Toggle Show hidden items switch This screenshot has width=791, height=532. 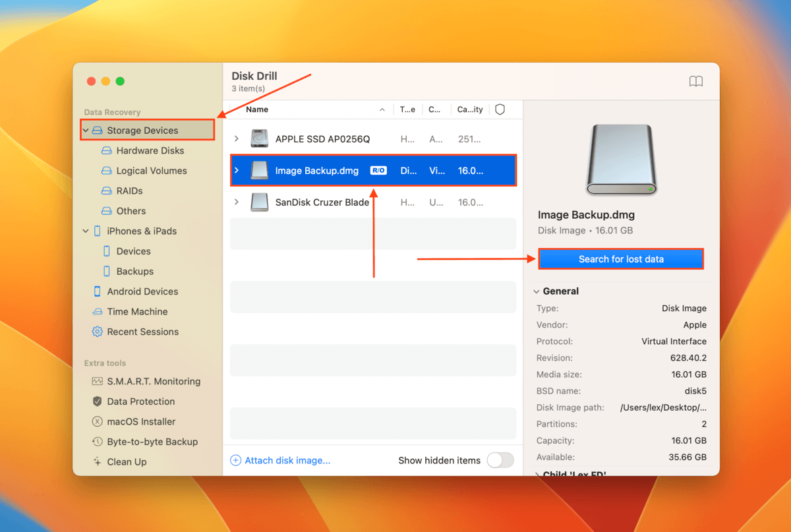click(500, 460)
